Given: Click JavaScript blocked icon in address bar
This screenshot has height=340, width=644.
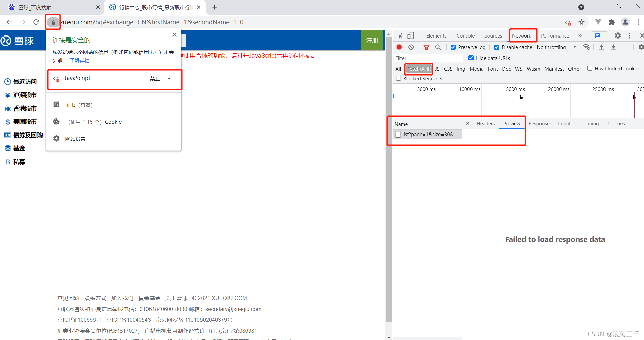Looking at the screenshot, I should [x=568, y=23].
